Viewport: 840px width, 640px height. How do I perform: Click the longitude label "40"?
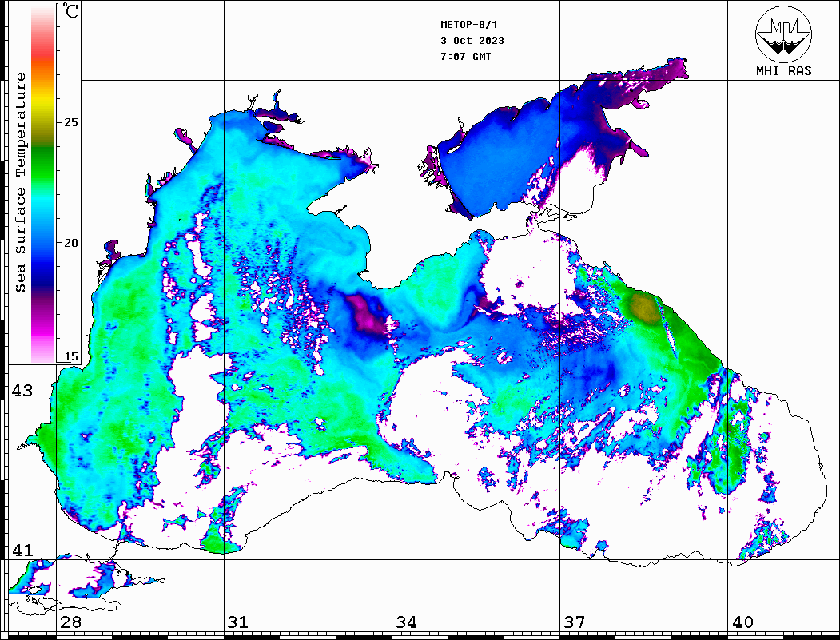742,622
